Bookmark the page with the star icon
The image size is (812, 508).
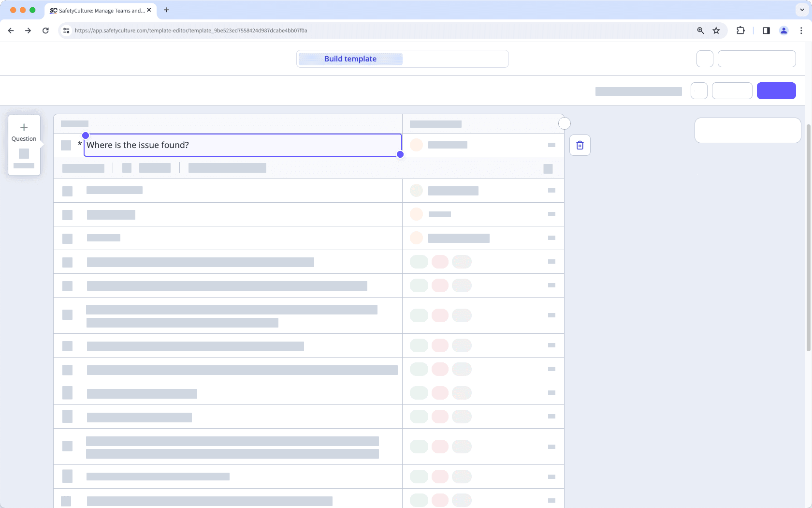click(x=716, y=30)
